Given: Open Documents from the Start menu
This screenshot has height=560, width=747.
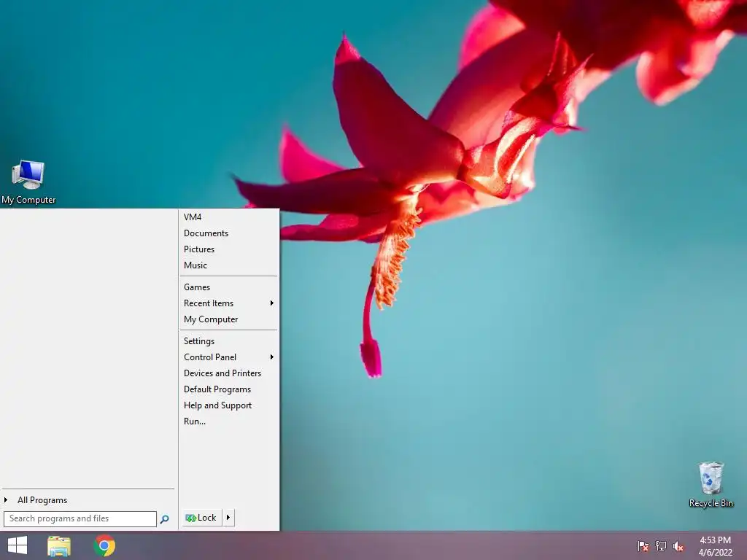Looking at the screenshot, I should point(228,233).
